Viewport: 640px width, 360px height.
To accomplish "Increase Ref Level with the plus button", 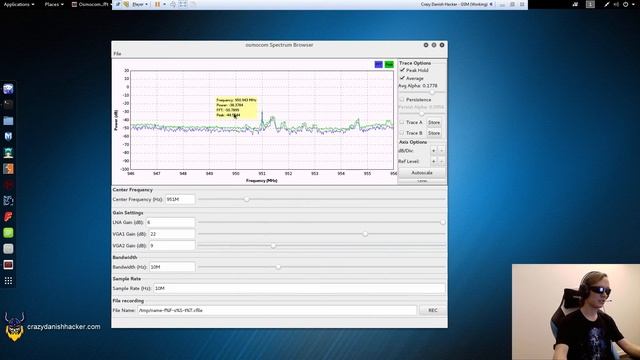I will [x=433, y=161].
